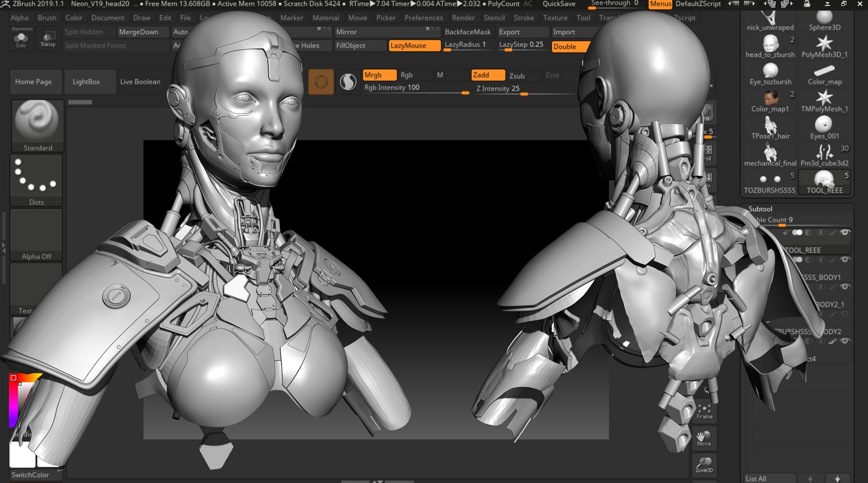The image size is (868, 483).
Task: Click the padlock icon in title bar
Action: click(807, 4)
